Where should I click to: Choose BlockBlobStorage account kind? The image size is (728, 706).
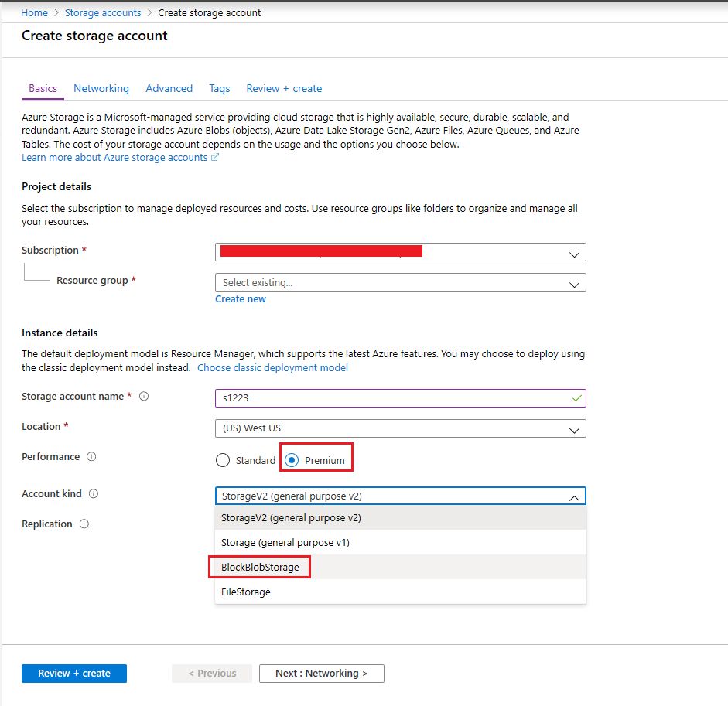(x=400, y=568)
